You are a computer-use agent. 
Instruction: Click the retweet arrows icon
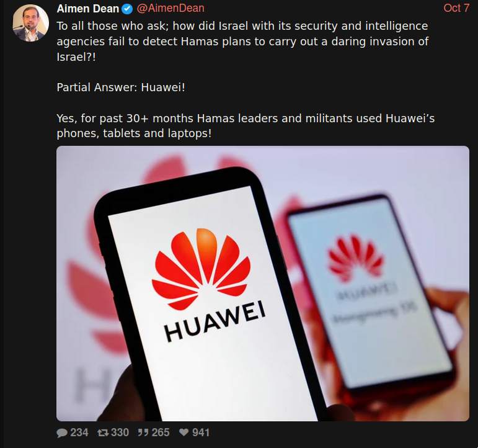103,432
